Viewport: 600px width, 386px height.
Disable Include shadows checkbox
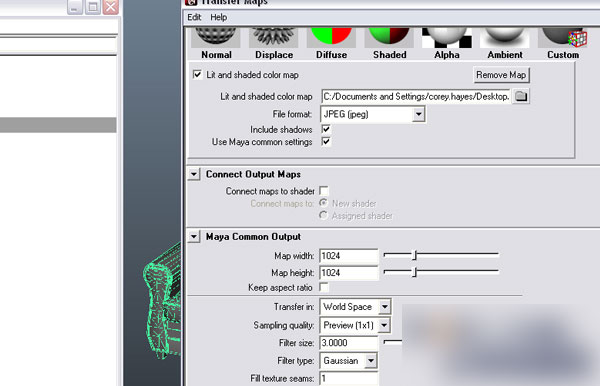[x=326, y=129]
